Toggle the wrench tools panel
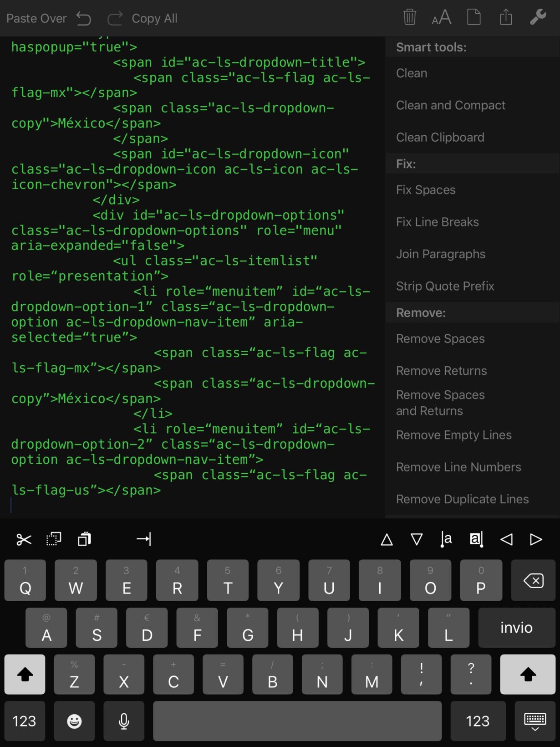Screen dimensions: 560x747 (x=538, y=17)
